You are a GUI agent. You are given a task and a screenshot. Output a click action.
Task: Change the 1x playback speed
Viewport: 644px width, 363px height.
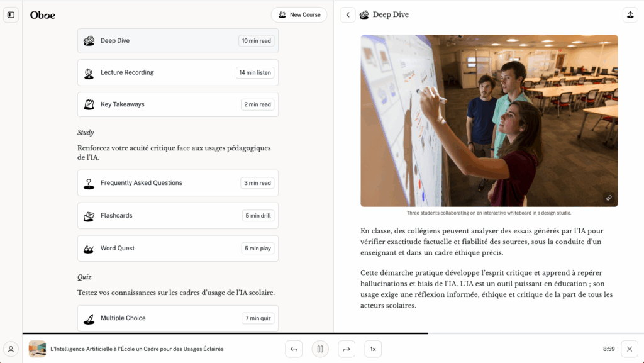coord(373,349)
